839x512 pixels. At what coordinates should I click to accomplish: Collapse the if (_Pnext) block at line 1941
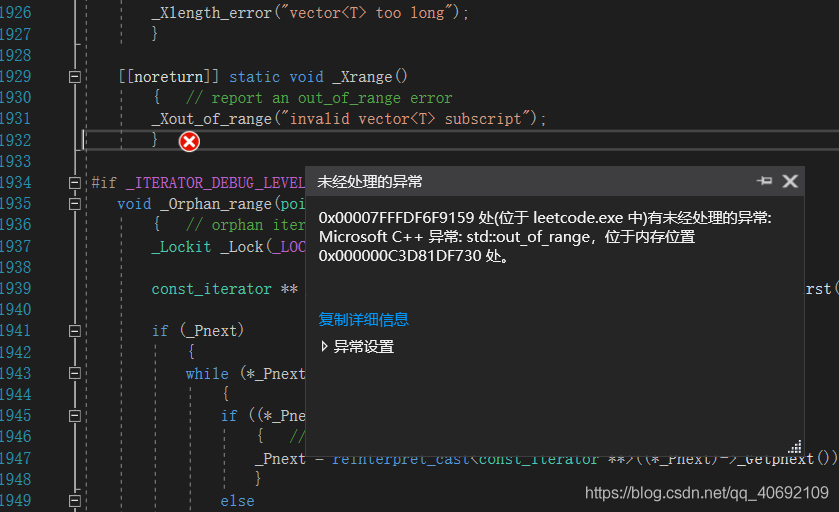tap(75, 331)
